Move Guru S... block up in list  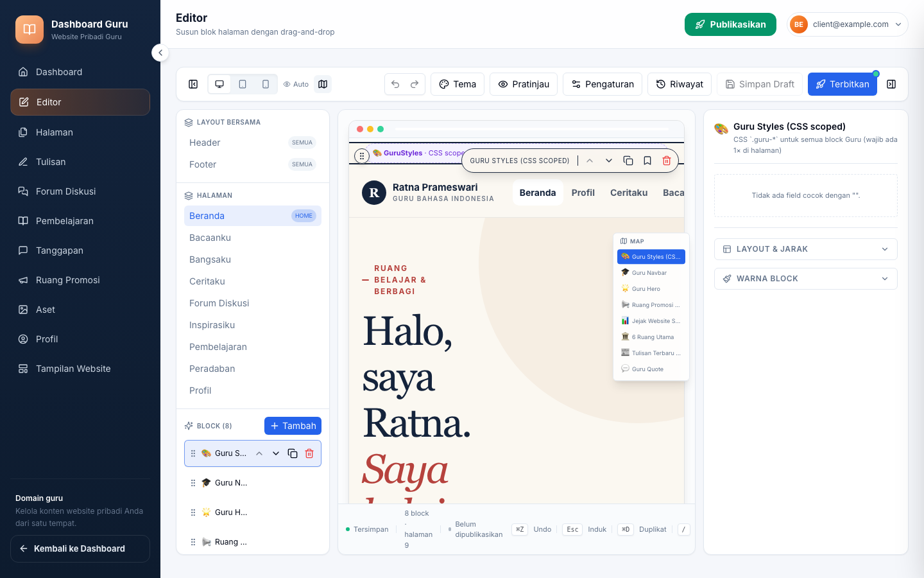259,453
